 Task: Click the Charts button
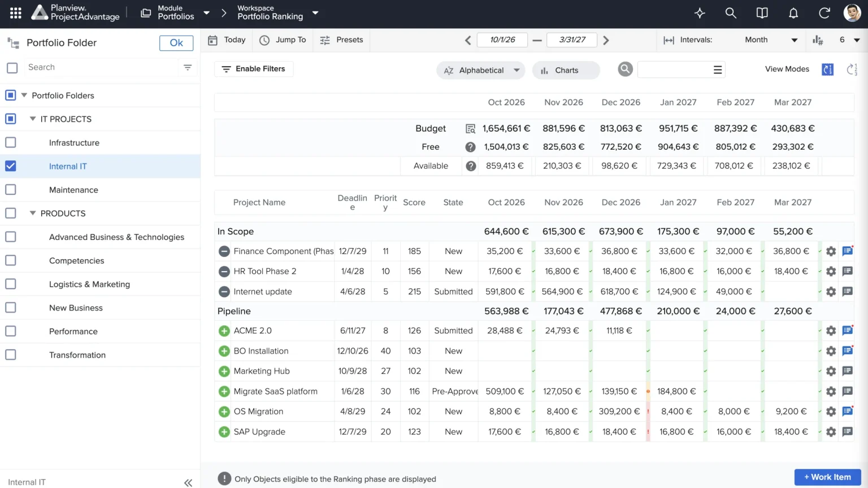566,70
